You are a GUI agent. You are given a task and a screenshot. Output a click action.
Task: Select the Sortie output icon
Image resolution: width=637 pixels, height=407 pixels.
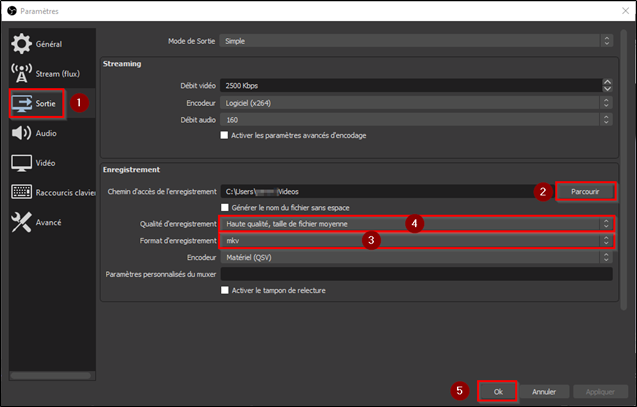pos(22,103)
